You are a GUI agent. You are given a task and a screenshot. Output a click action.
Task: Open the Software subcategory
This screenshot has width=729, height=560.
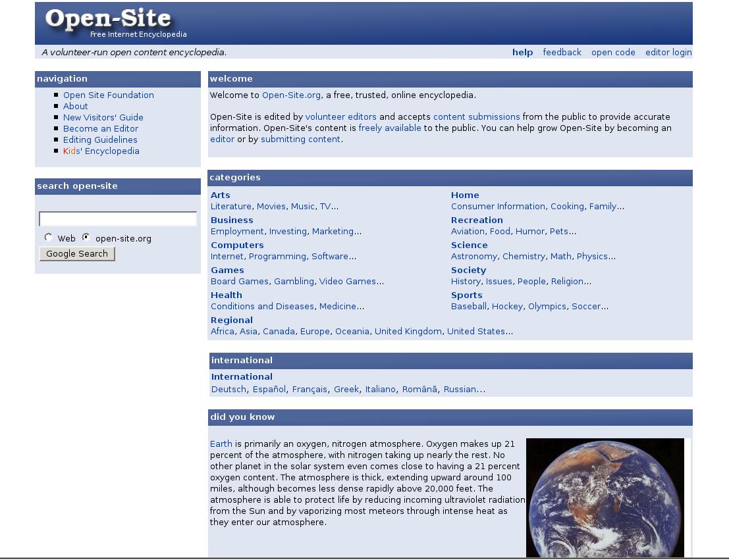330,257
